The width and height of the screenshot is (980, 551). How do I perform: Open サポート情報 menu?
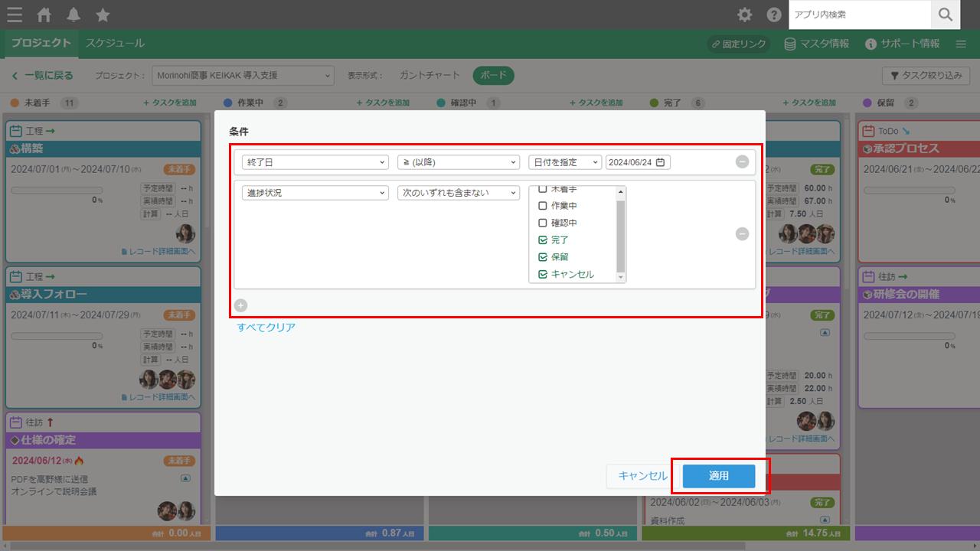902,44
